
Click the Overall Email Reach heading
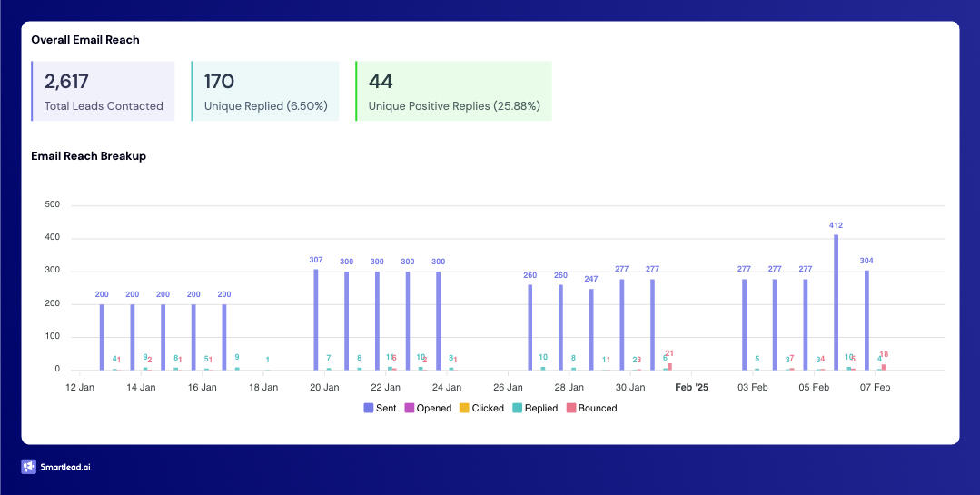click(85, 40)
